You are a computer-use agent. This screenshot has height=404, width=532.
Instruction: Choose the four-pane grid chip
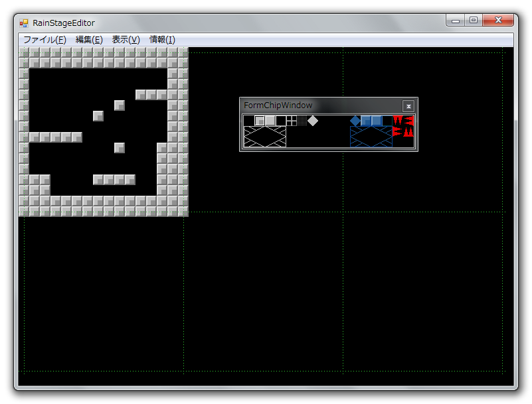[x=292, y=120]
